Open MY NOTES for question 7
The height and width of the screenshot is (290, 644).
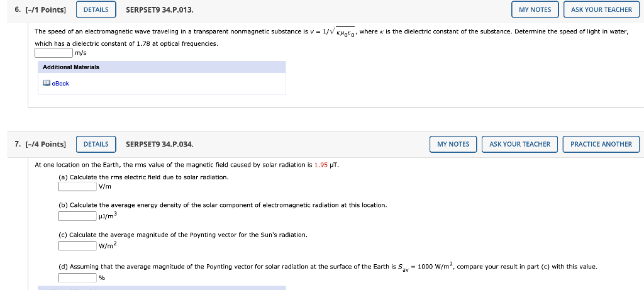click(453, 144)
